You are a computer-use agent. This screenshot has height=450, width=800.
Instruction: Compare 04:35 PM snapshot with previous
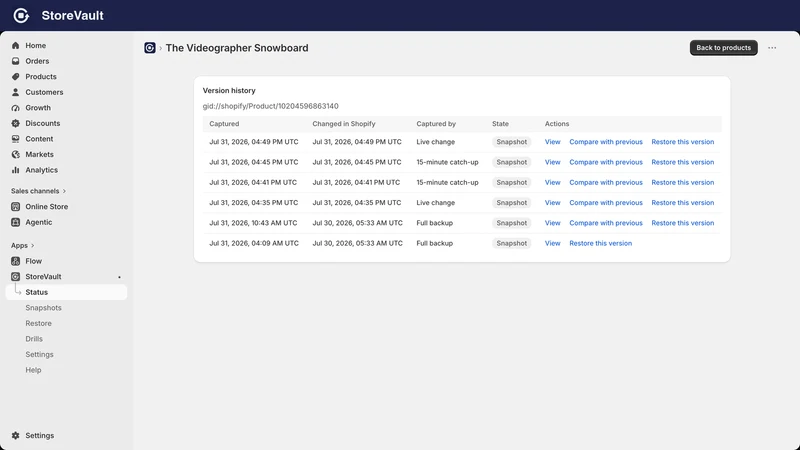pyautogui.click(x=606, y=203)
